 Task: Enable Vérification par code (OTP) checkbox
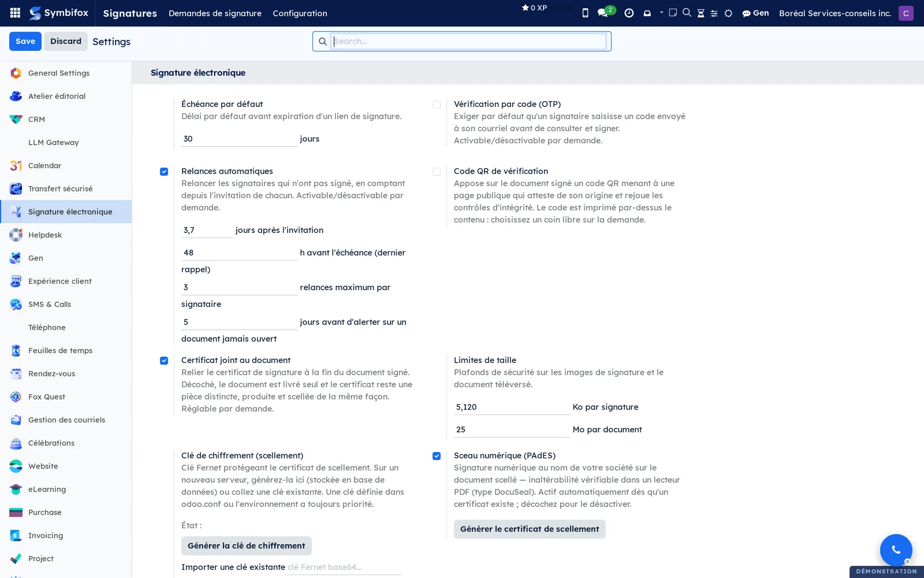pos(437,105)
